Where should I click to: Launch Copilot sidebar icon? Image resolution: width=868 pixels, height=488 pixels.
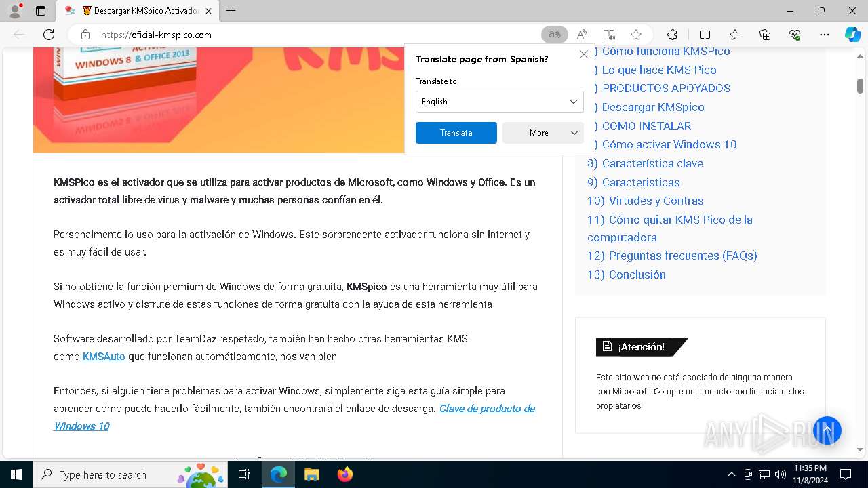pos(852,35)
